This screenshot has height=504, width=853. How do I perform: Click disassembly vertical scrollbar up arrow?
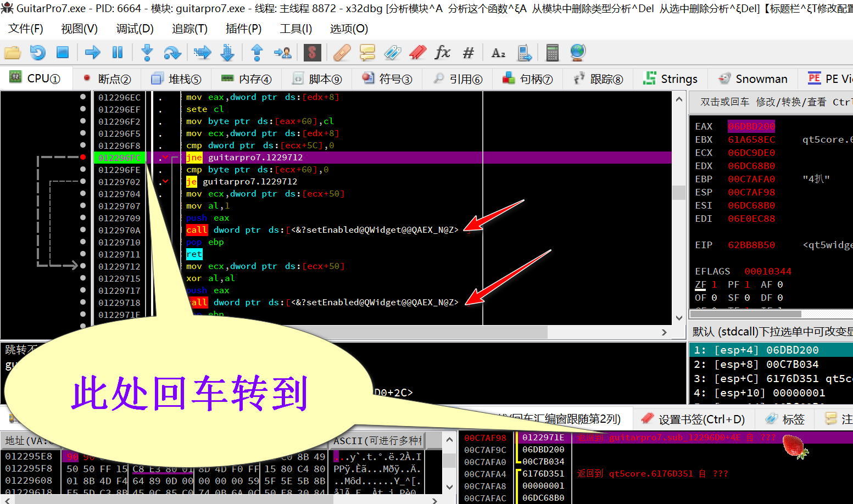coord(679,99)
